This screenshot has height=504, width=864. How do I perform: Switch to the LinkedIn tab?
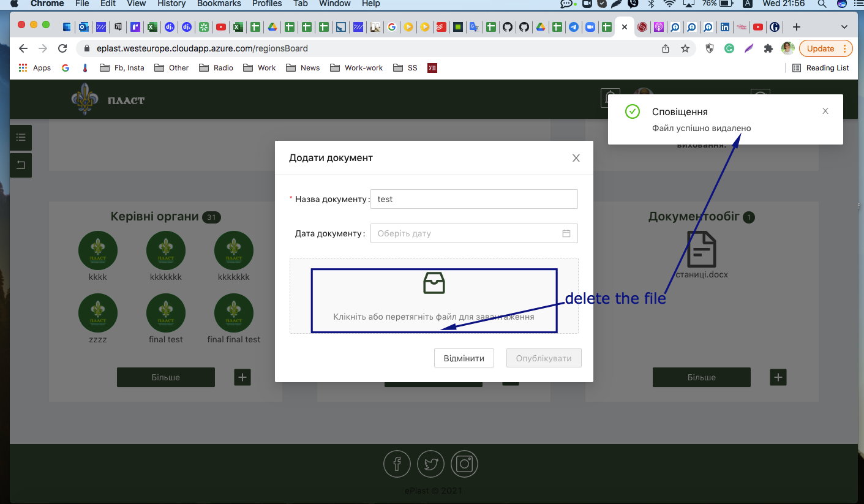tap(725, 27)
